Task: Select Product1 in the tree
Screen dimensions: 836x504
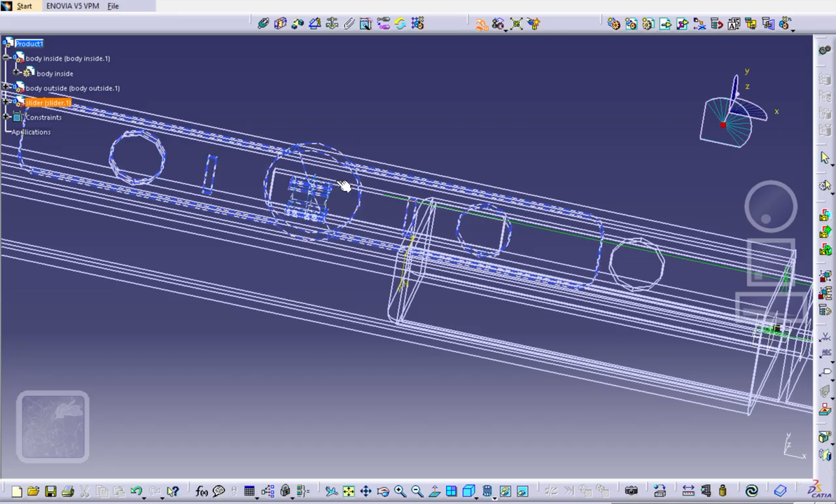Action: tap(29, 43)
